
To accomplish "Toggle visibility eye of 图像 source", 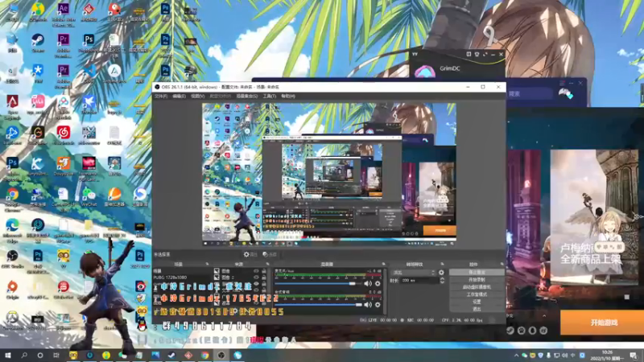I will pyautogui.click(x=256, y=271).
